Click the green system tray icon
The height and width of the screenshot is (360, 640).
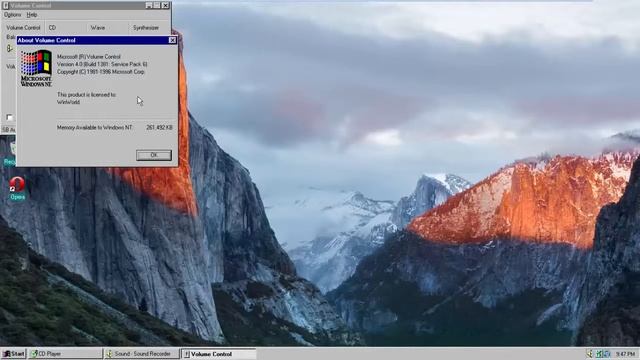[x=599, y=354]
